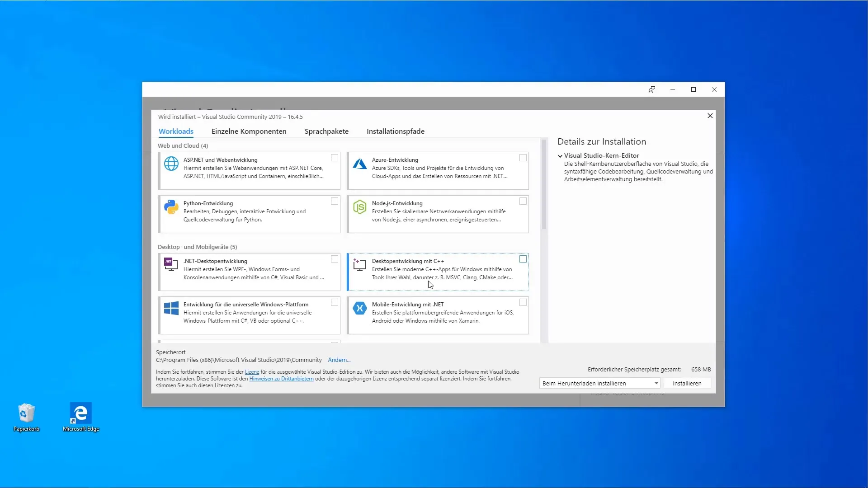Click 'Azure-Entwicklung' card title
Screen dimensions: 868x488
click(395, 160)
